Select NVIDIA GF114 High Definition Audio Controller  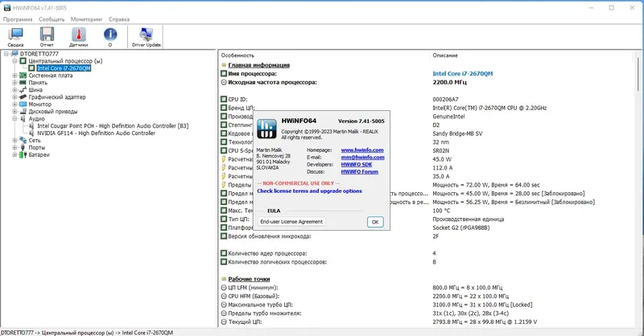[96, 133]
